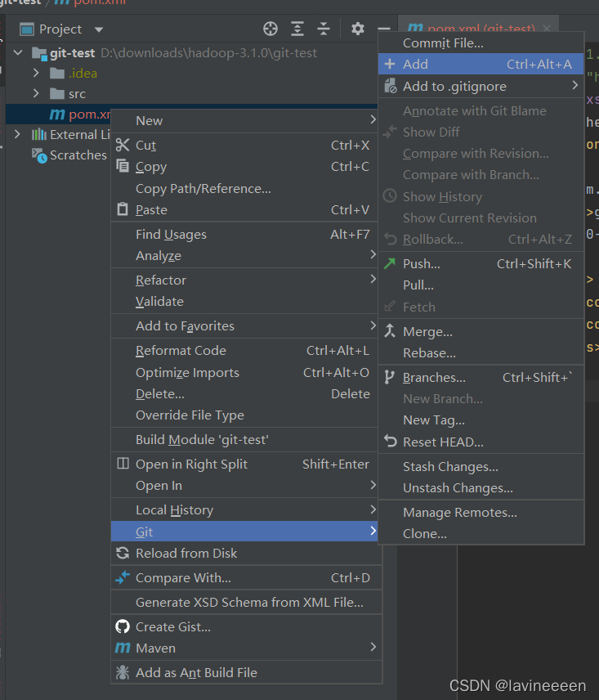
Task: Open the Project view dropdown arrow
Action: 99,30
